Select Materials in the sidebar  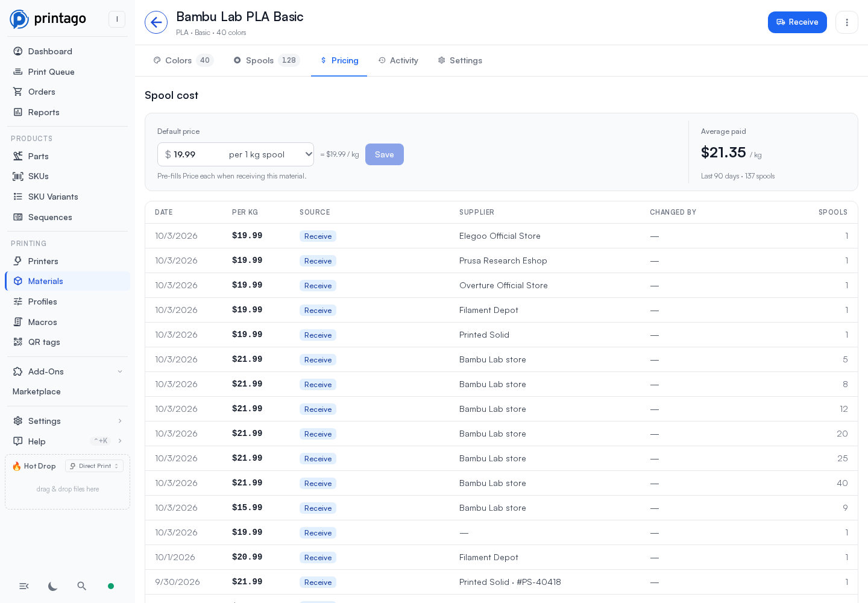tap(68, 281)
